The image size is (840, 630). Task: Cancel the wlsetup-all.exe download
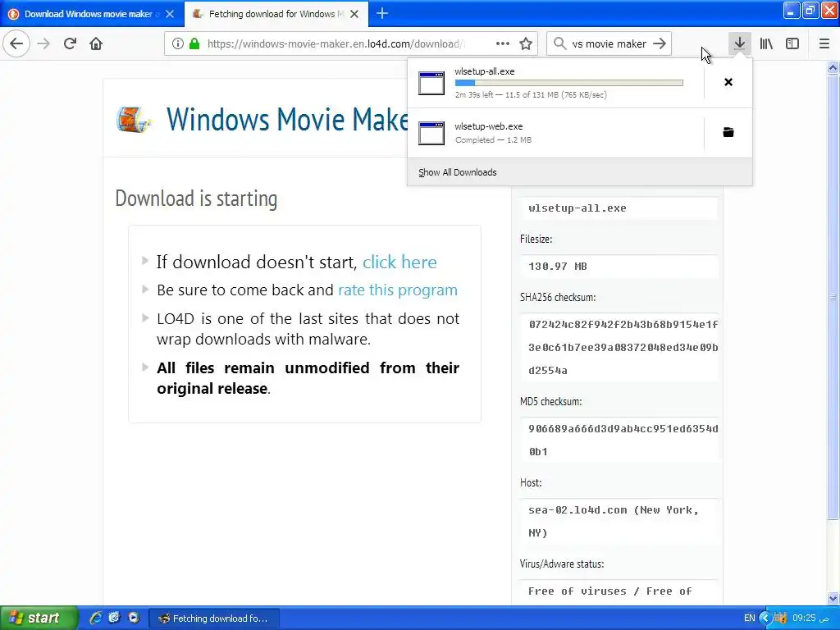point(728,82)
